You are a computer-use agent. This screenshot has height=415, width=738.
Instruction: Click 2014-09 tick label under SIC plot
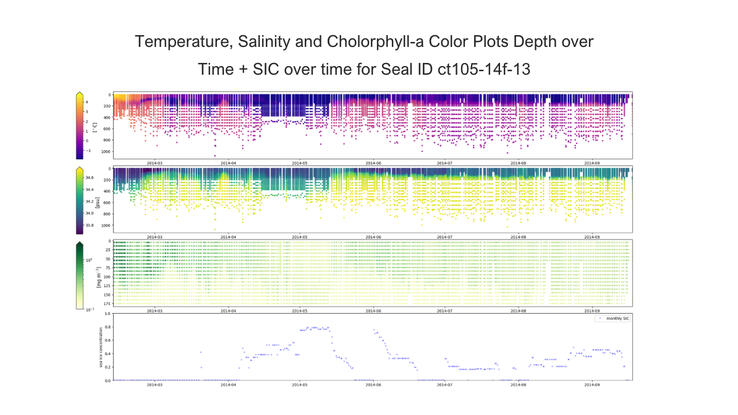click(x=591, y=384)
